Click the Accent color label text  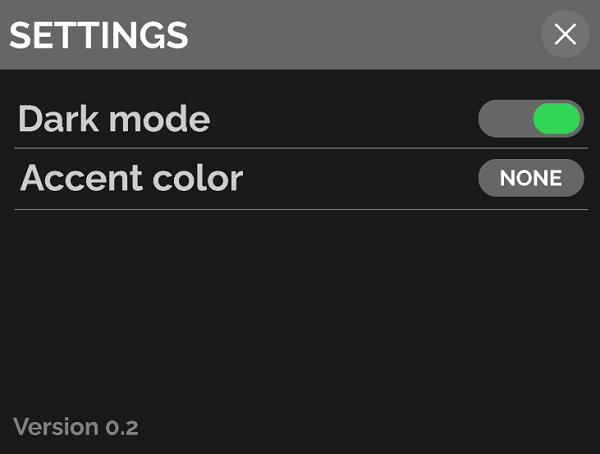[131, 178]
